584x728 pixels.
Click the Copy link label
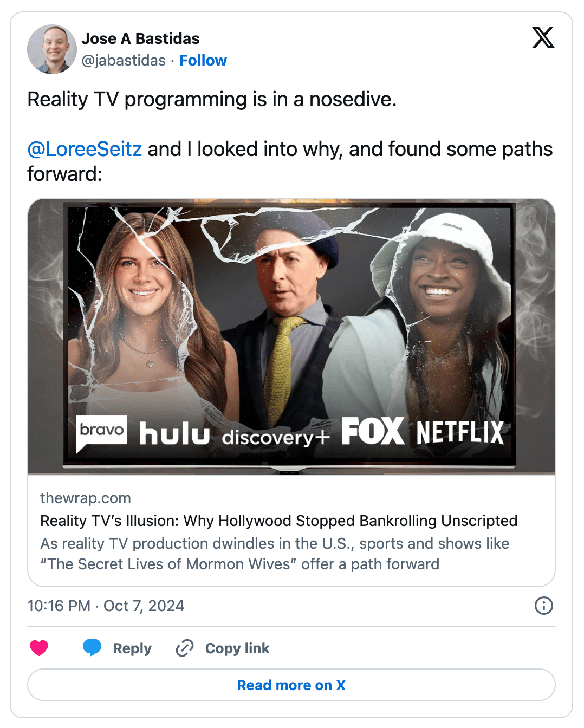[237, 648]
